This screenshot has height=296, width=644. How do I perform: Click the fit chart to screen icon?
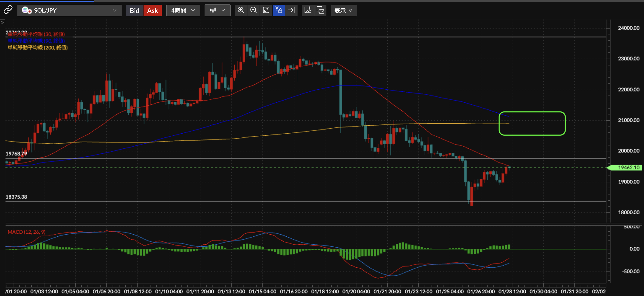tap(266, 10)
